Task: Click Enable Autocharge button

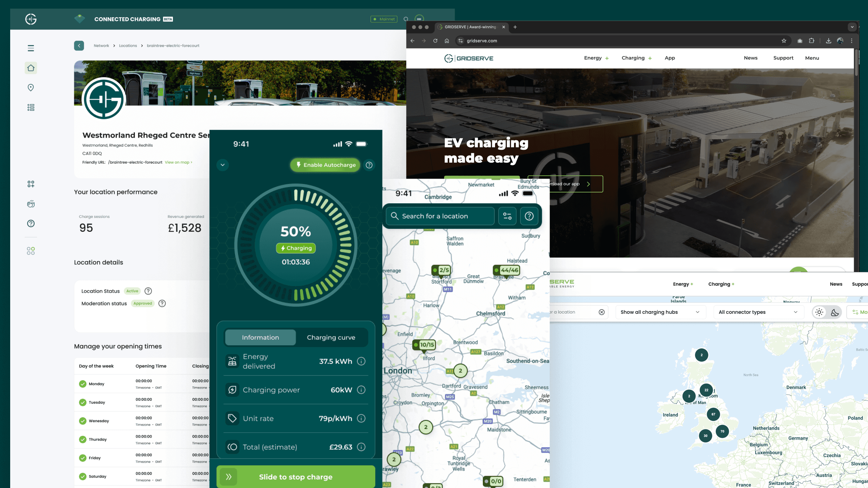Action: 325,165
